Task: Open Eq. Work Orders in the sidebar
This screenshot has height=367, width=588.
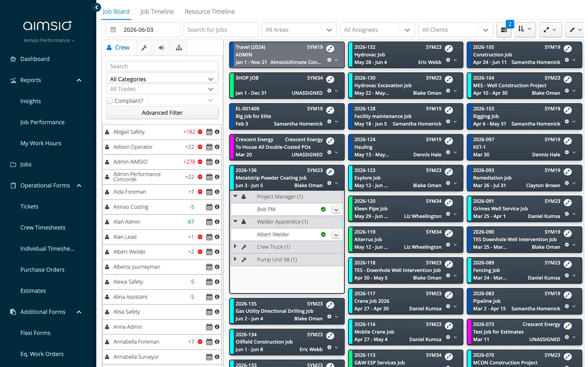Action: point(42,354)
